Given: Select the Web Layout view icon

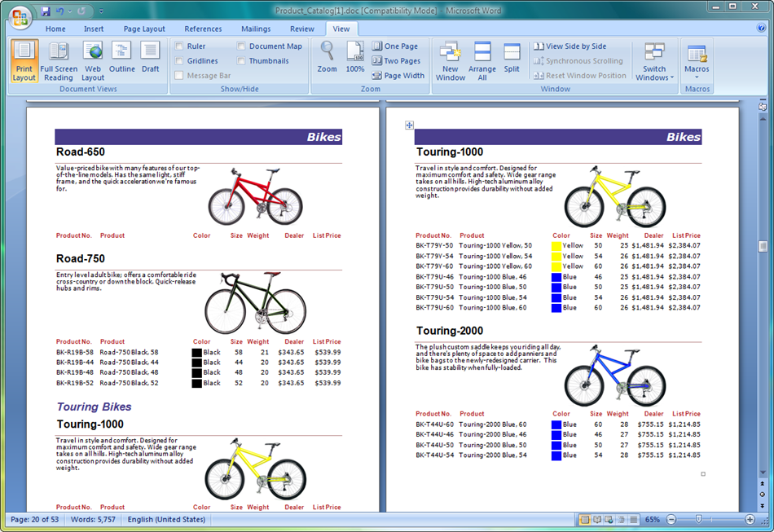Looking at the screenshot, I should point(93,59).
